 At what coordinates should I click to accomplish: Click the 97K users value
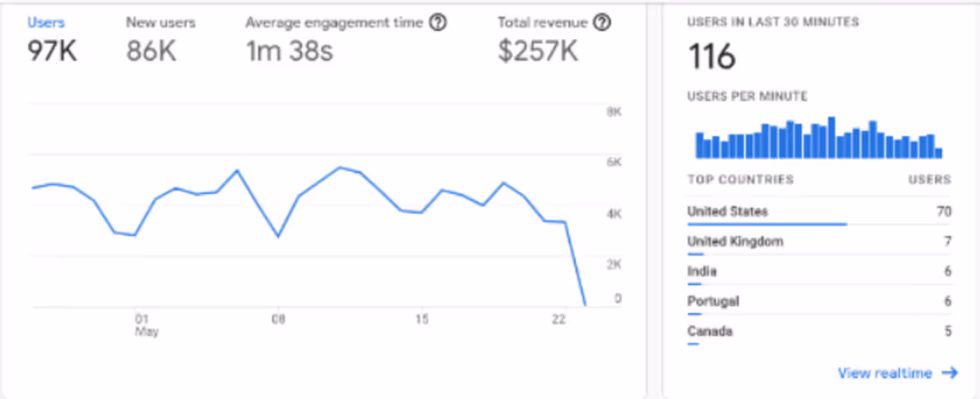[x=52, y=52]
